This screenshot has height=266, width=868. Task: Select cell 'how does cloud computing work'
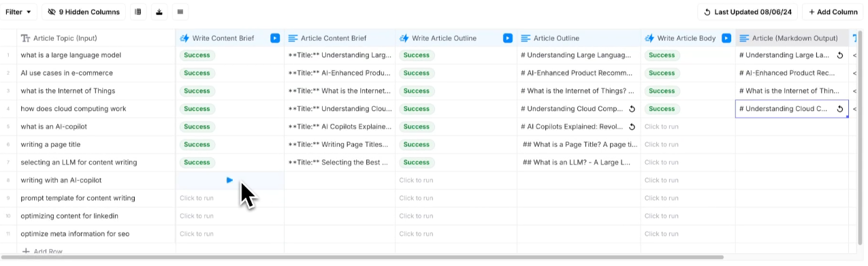(96, 109)
